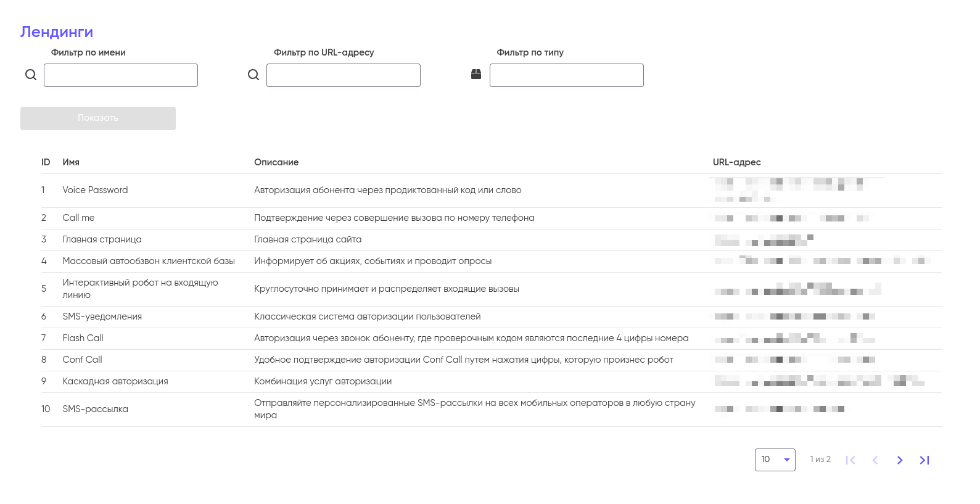This screenshot has height=504, width=980.
Task: Go to the previous page arrow
Action: pyautogui.click(x=875, y=460)
